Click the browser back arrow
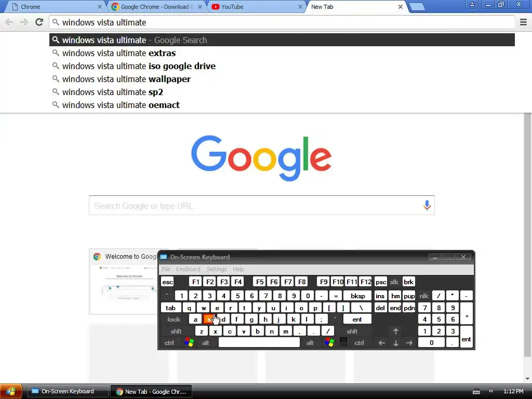 (9, 22)
